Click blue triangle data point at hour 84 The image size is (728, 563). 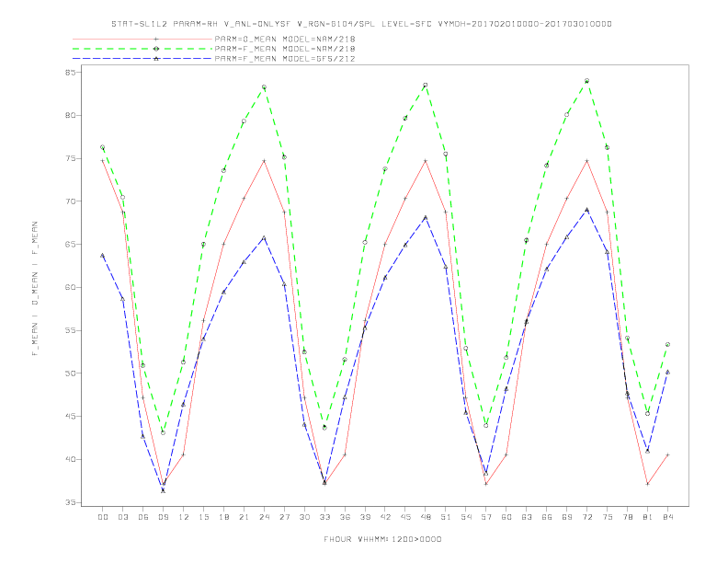(x=667, y=372)
